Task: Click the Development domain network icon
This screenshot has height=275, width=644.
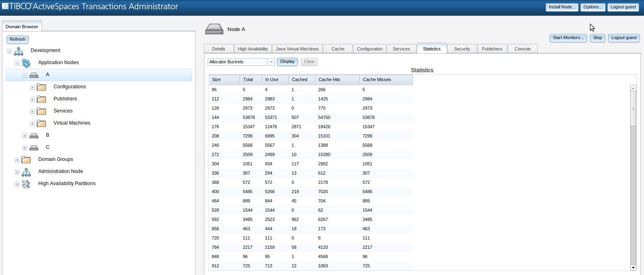Action: 19,51
